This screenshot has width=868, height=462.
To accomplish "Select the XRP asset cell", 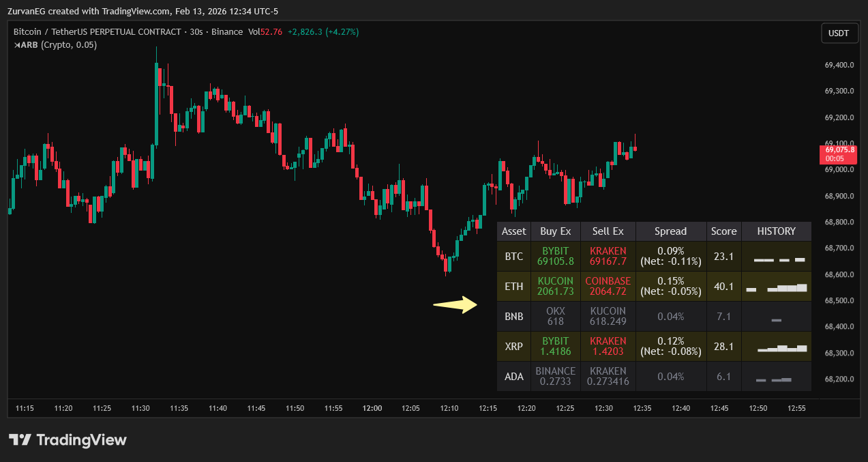I will click(x=514, y=347).
